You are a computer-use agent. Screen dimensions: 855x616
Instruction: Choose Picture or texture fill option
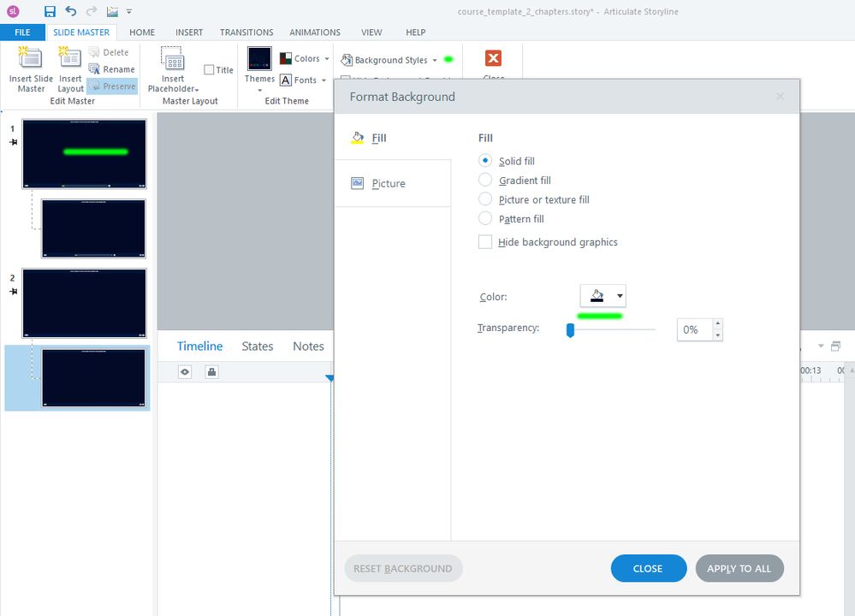click(485, 199)
